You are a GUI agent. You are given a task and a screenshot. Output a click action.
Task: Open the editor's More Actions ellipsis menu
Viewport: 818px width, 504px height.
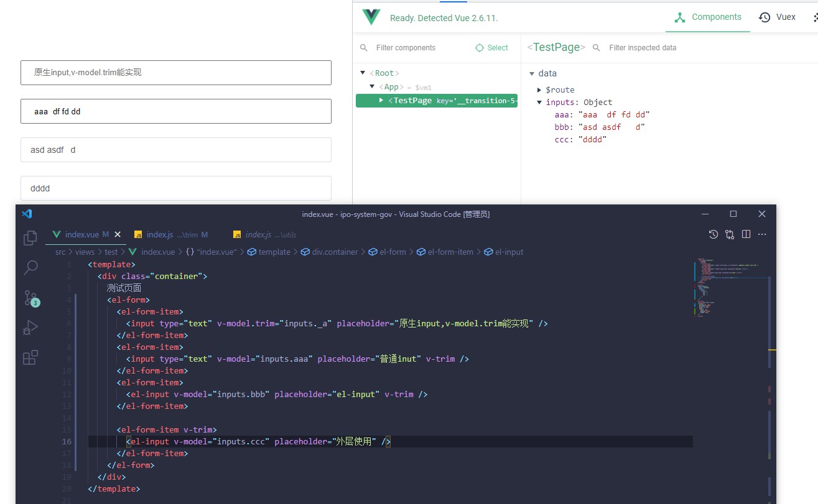click(762, 234)
